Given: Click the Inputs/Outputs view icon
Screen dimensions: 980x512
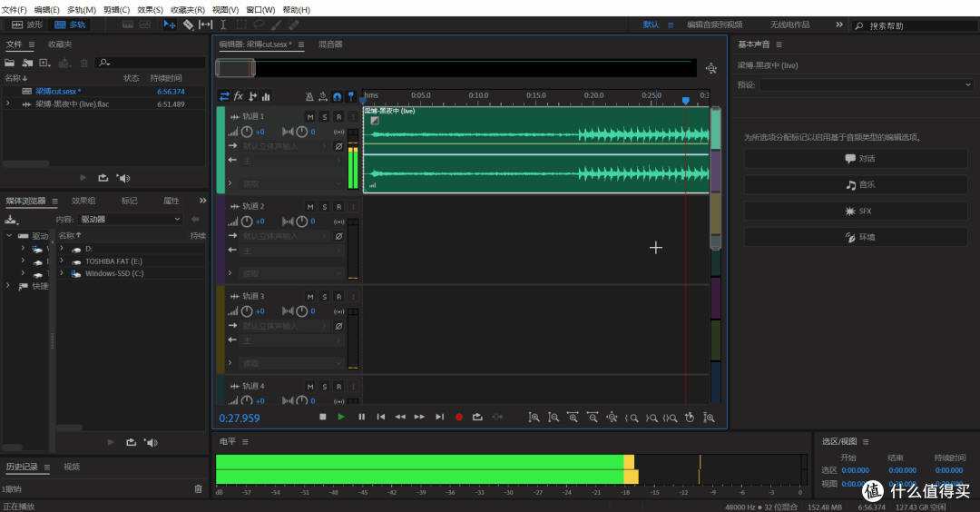Looking at the screenshot, I should (224, 96).
